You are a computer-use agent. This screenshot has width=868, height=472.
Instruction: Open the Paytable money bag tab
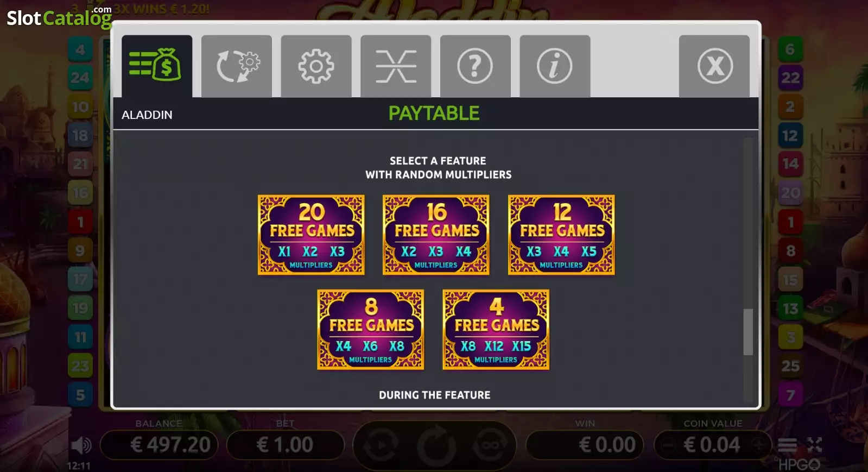pyautogui.click(x=156, y=66)
